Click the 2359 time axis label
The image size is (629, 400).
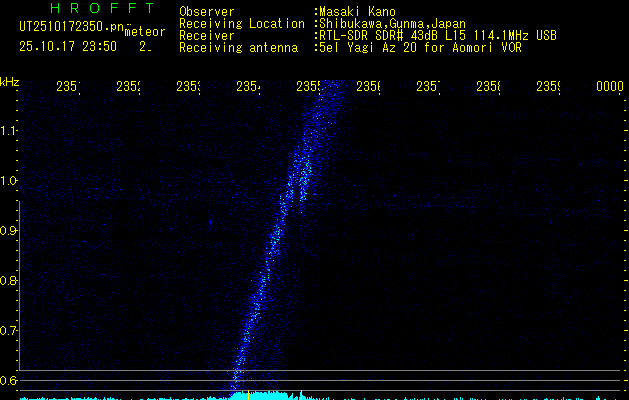click(548, 86)
